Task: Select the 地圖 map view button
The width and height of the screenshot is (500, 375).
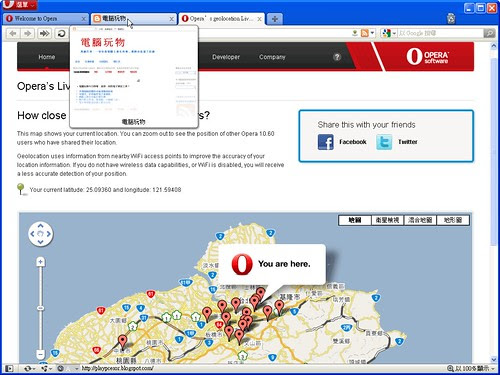Action: (x=355, y=220)
